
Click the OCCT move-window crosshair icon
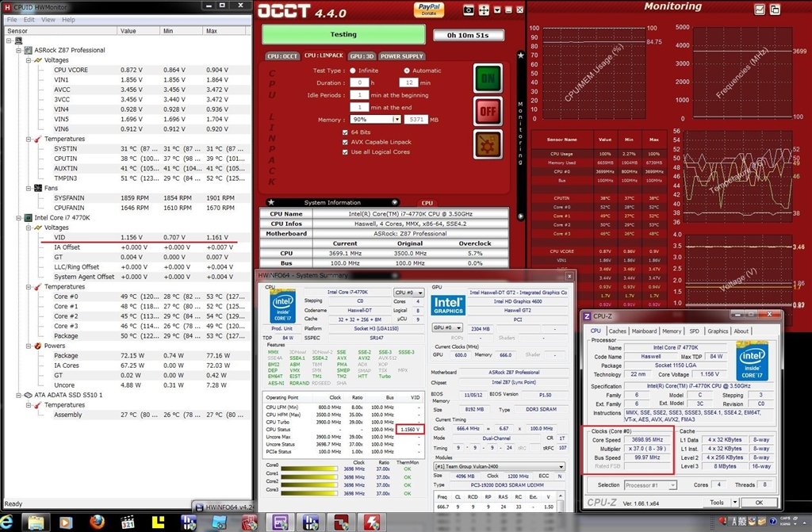[x=484, y=10]
